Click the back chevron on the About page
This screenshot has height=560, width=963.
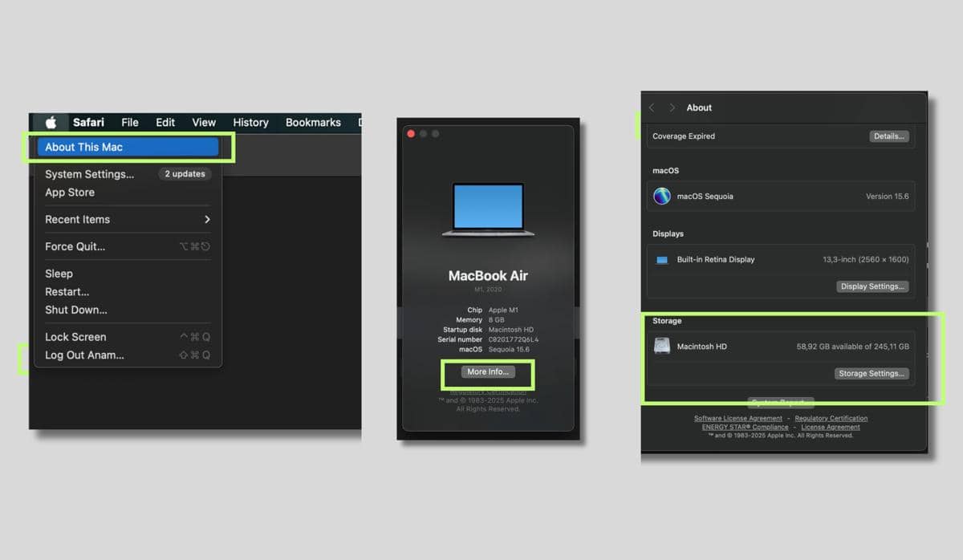point(651,107)
